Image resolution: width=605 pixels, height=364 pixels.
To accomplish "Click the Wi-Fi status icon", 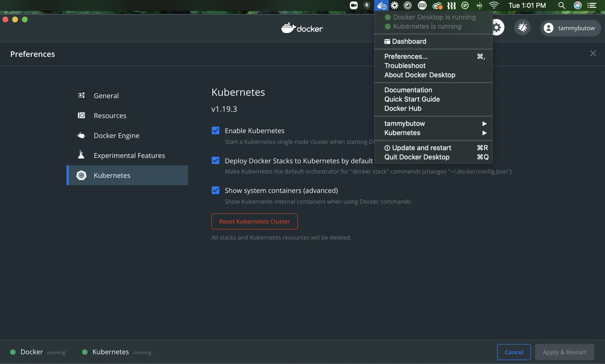I will pos(494,5).
